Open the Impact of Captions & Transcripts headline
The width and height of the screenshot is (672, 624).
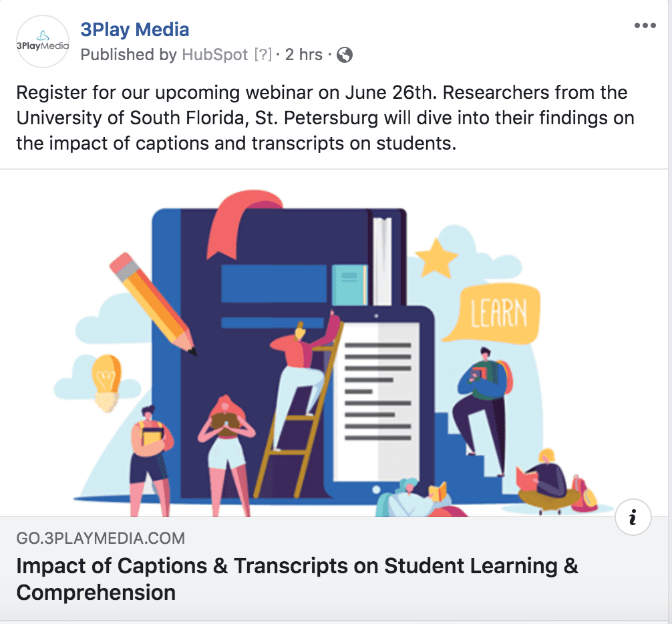tap(297, 579)
